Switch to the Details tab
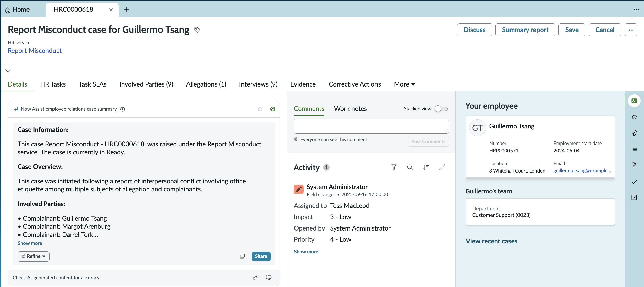Screen dimensions: 644x287 pyautogui.click(x=17, y=84)
